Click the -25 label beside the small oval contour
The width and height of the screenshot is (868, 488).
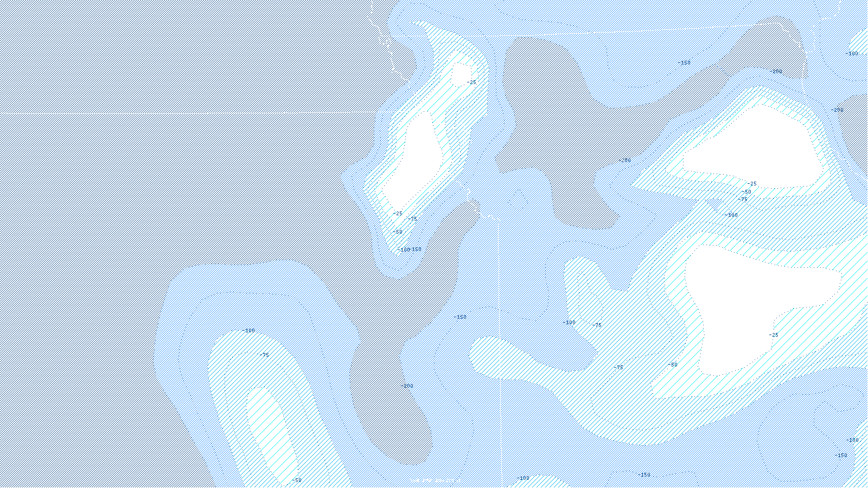pos(471,82)
